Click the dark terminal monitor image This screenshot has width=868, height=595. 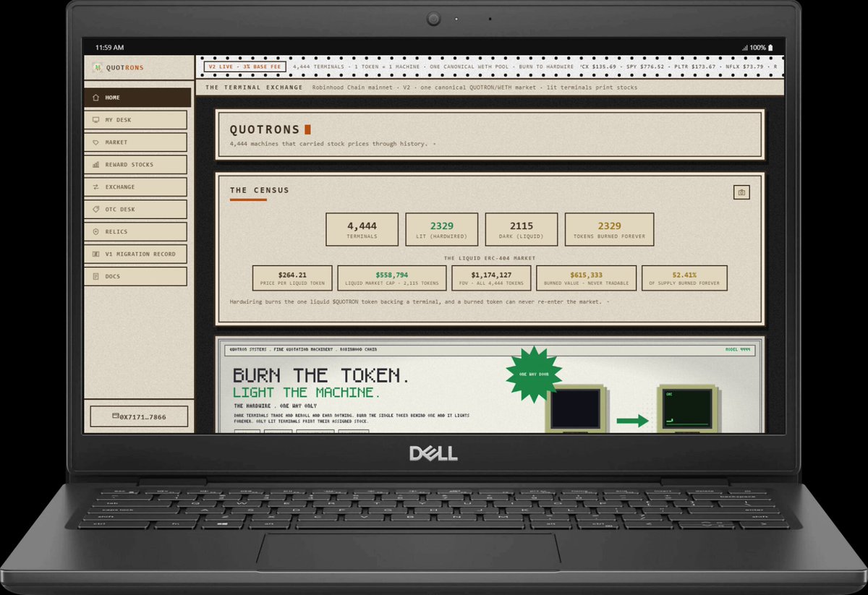[x=576, y=408]
